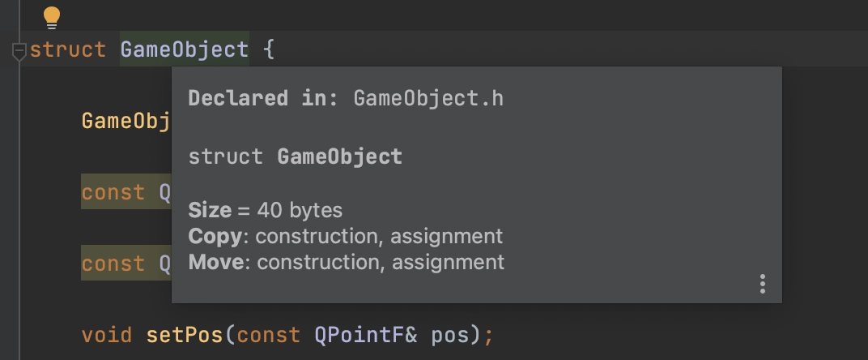Click the Size = 40 bytes line
Image resolution: width=868 pixels, height=360 pixels.
tap(265, 211)
